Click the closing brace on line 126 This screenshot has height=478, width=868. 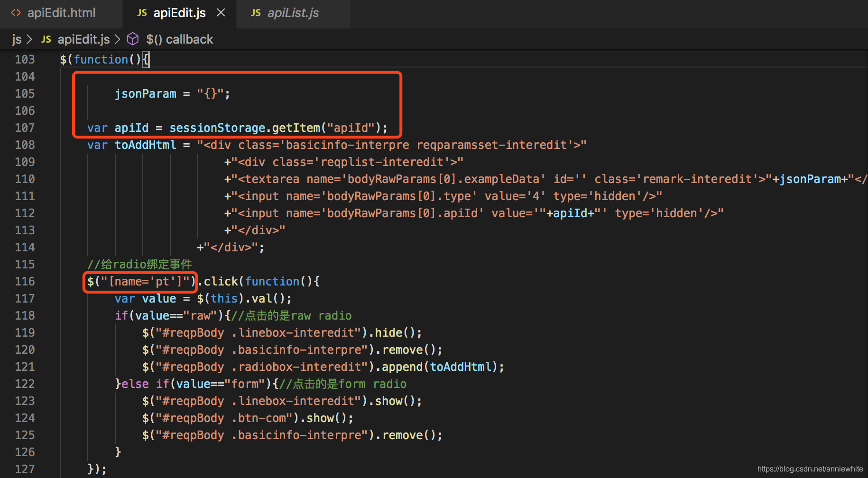click(x=118, y=452)
